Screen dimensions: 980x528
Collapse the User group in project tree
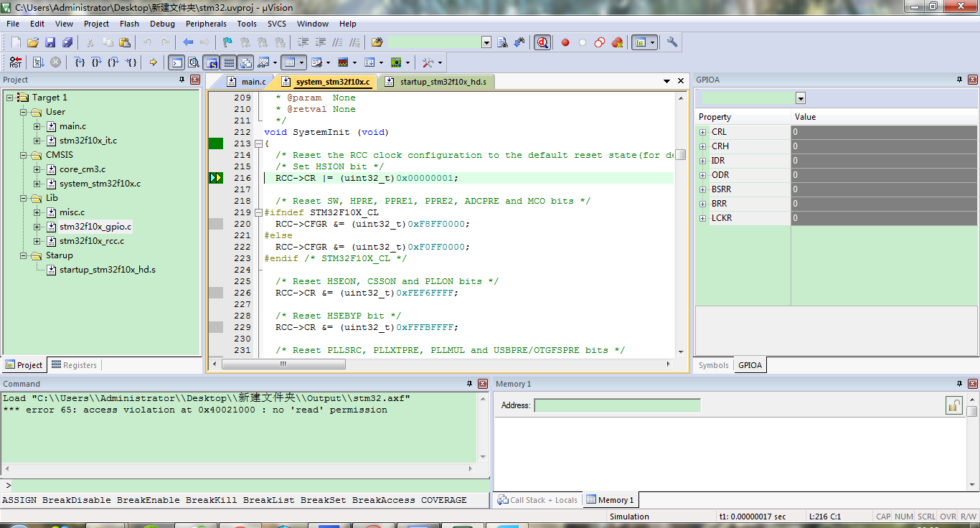(x=23, y=112)
